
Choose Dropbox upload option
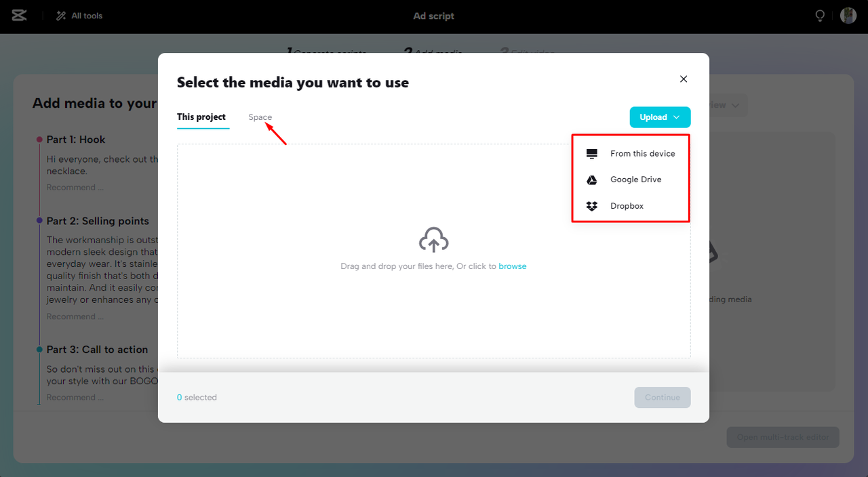pos(631,206)
